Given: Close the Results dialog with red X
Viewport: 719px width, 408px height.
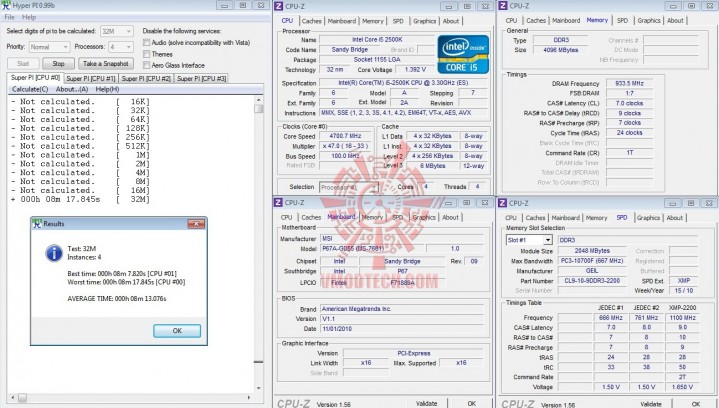Looking at the screenshot, I should pos(196,224).
